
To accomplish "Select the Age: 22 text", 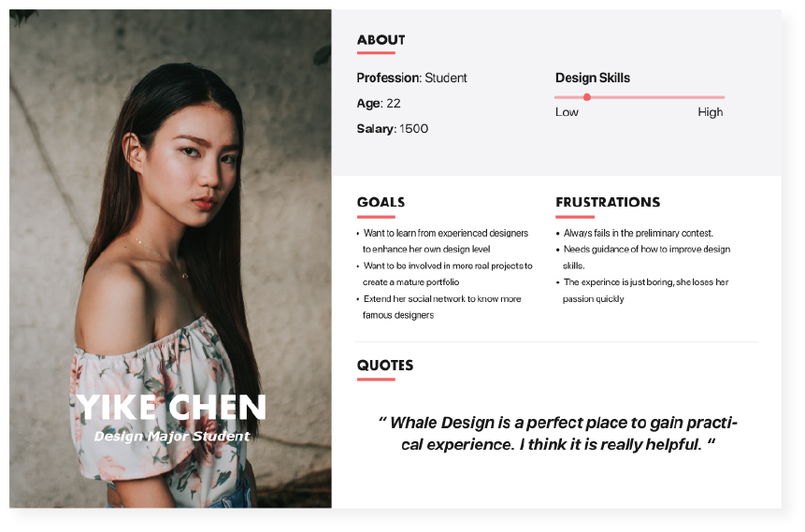I will pos(379,103).
